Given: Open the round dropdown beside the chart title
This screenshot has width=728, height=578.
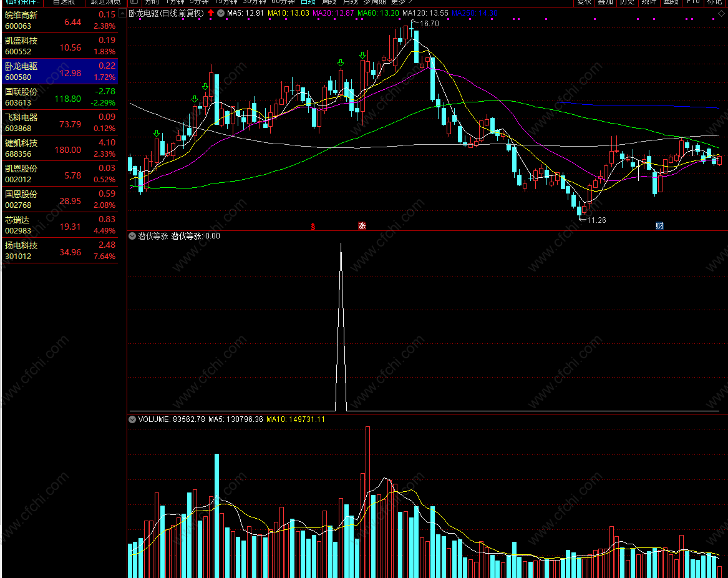Looking at the screenshot, I should tap(221, 13).
